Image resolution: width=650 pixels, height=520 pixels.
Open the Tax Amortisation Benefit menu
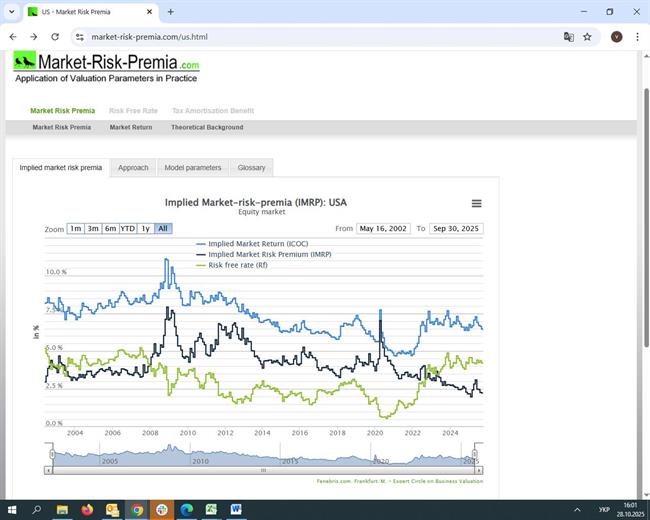tap(213, 111)
